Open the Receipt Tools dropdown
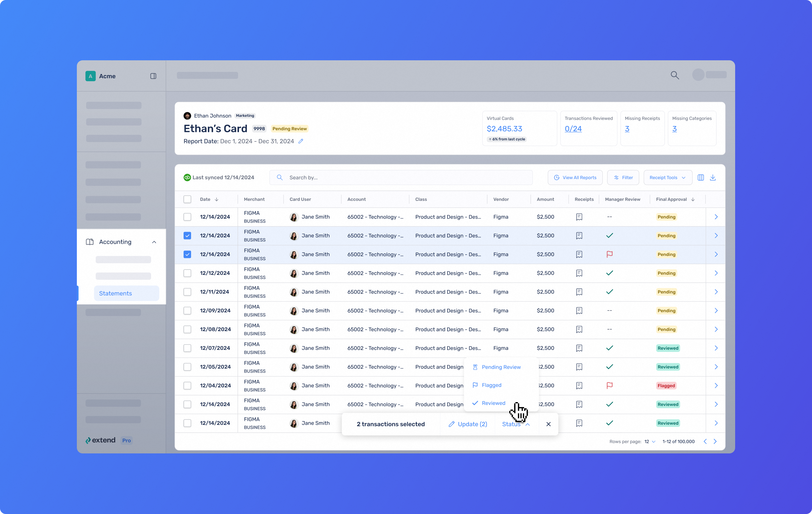The width and height of the screenshot is (812, 514). click(x=667, y=178)
